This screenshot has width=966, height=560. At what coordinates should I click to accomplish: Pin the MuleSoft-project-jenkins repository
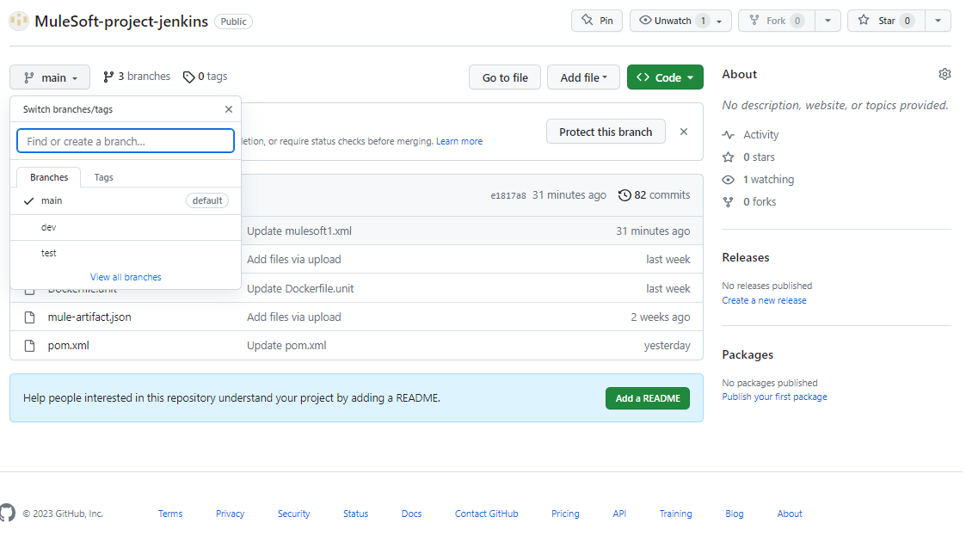(596, 21)
